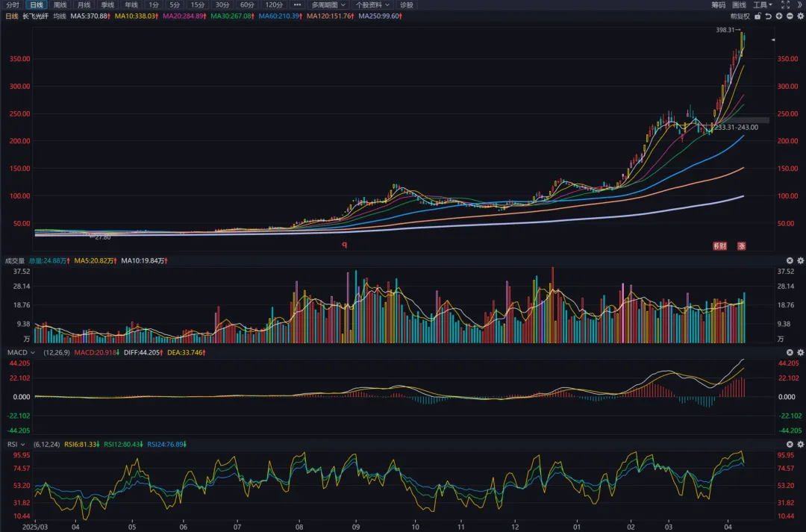
Task: Close the RSI indicator panel
Action: click(x=790, y=444)
